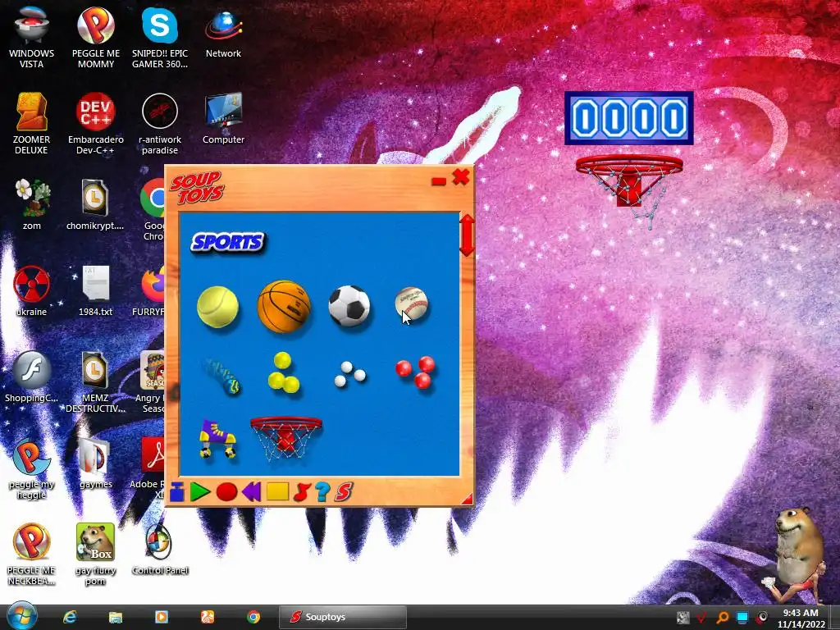The image size is (840, 630).
Task: Open the speaker volume tray icon
Action: [x=762, y=619]
